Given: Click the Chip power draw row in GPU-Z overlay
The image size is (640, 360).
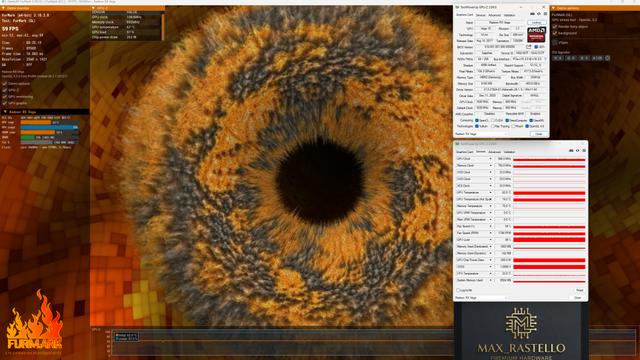Looking at the screenshot, I should [126, 37].
